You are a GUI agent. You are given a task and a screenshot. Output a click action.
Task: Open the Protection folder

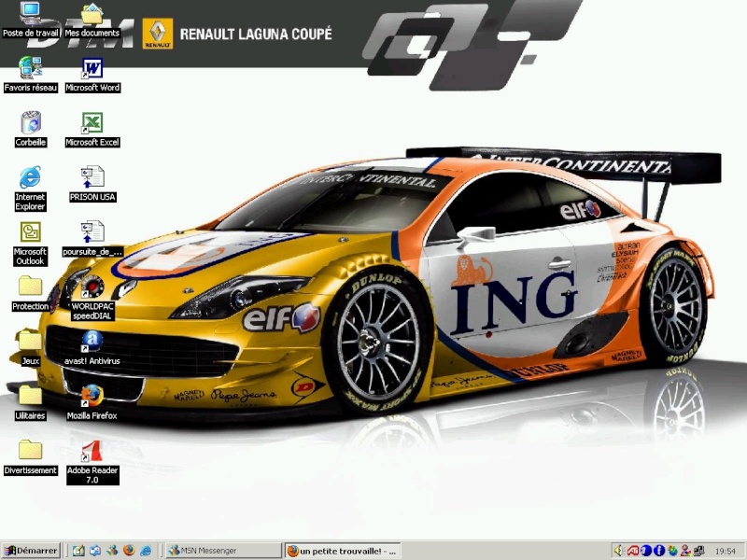click(x=31, y=293)
